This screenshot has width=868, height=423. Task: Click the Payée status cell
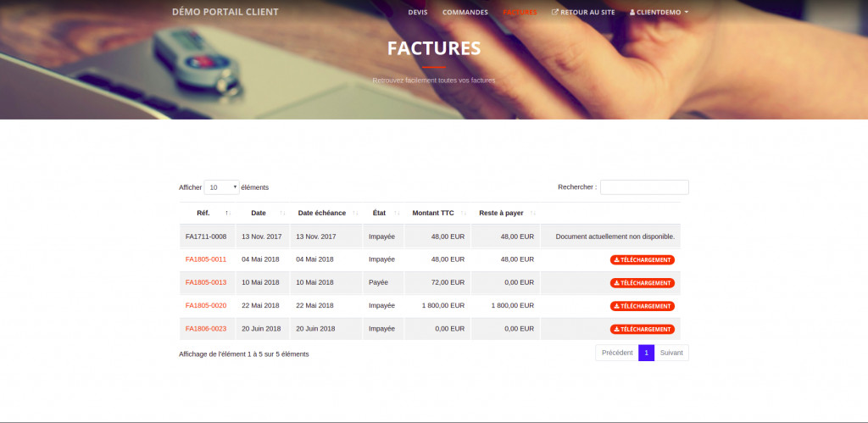tap(383, 282)
